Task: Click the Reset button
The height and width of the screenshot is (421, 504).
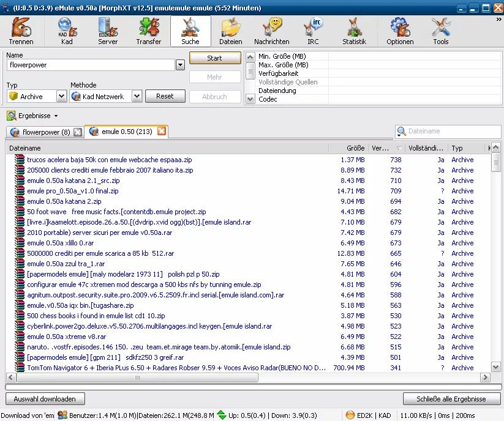Action: coord(165,96)
